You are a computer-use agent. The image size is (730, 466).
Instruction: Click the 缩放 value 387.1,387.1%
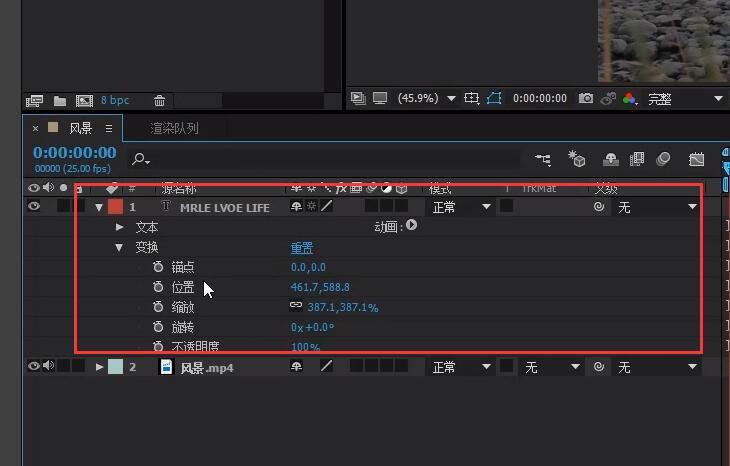coord(343,307)
